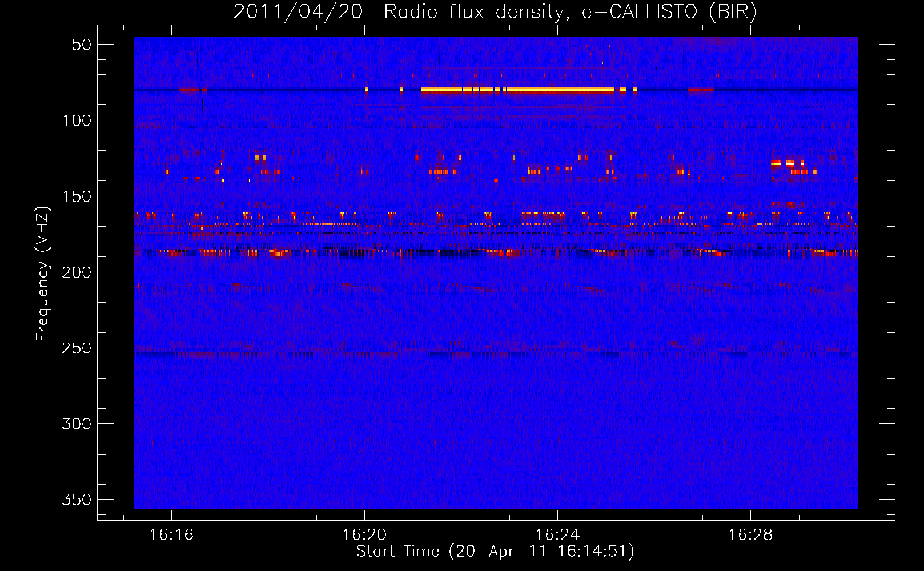
Task: Click the "Start Time (20-Apr-11 16:14:51)" axis label
Action: pos(495,552)
